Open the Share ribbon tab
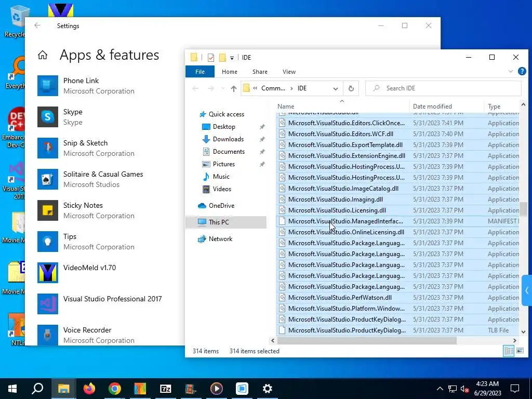 pos(260,72)
